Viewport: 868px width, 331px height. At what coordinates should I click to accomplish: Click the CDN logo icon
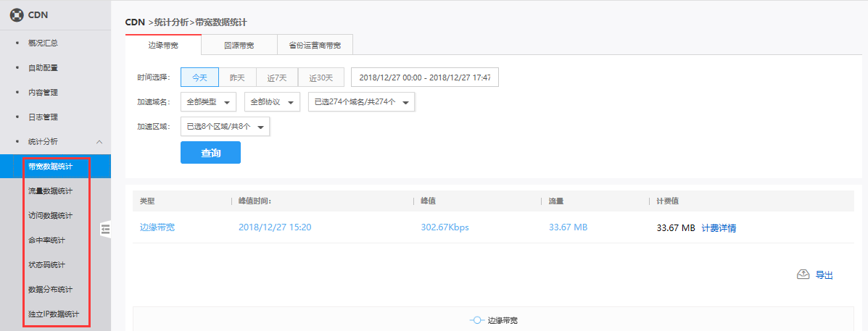point(16,14)
